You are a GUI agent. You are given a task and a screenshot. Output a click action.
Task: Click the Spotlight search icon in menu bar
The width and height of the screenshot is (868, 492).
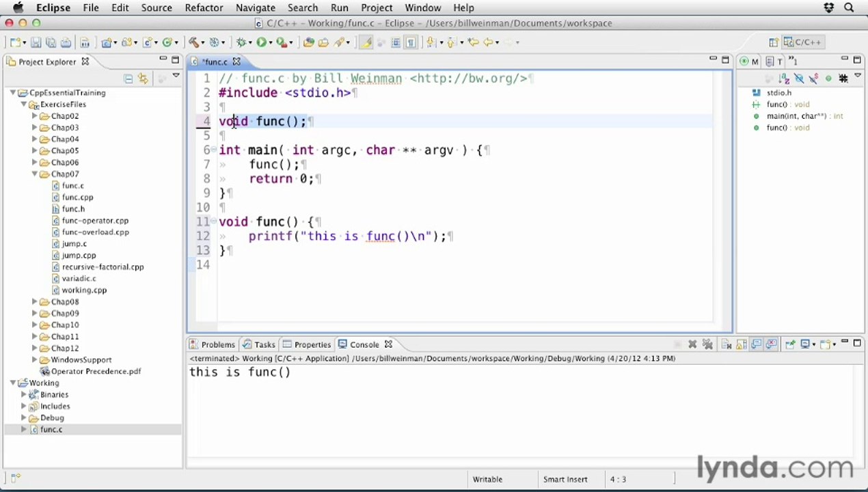(850, 8)
